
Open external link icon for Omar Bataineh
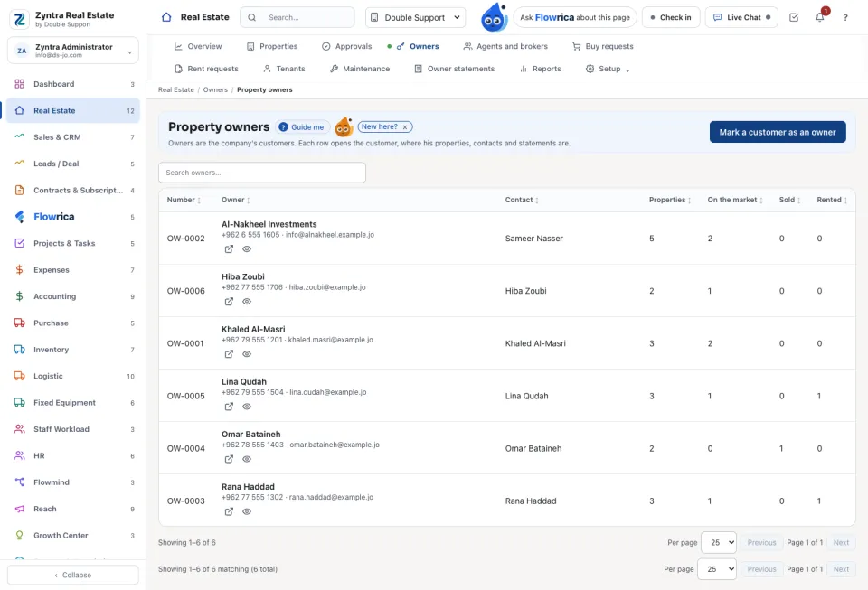pyautogui.click(x=229, y=459)
